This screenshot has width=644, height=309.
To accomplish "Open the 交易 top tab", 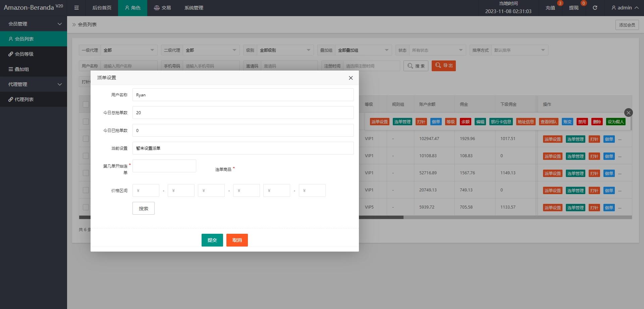I will point(162,8).
